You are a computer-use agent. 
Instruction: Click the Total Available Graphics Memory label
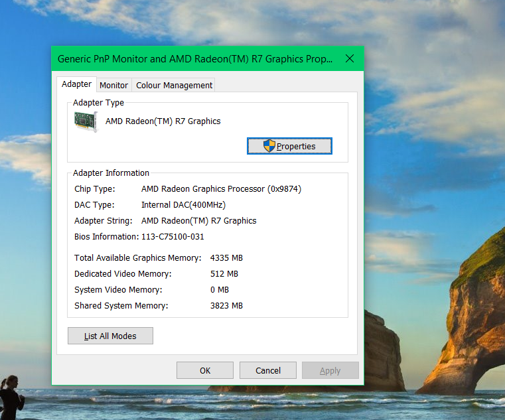click(138, 258)
